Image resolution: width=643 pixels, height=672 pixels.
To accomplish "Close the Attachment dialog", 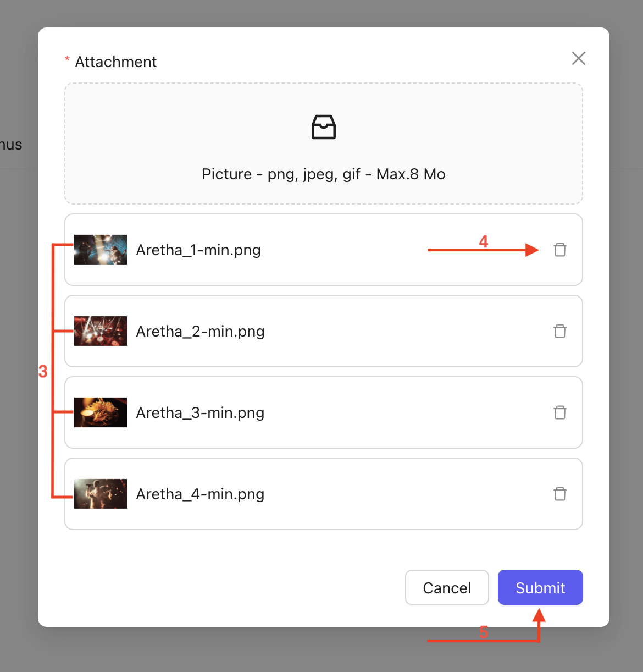I will point(578,58).
